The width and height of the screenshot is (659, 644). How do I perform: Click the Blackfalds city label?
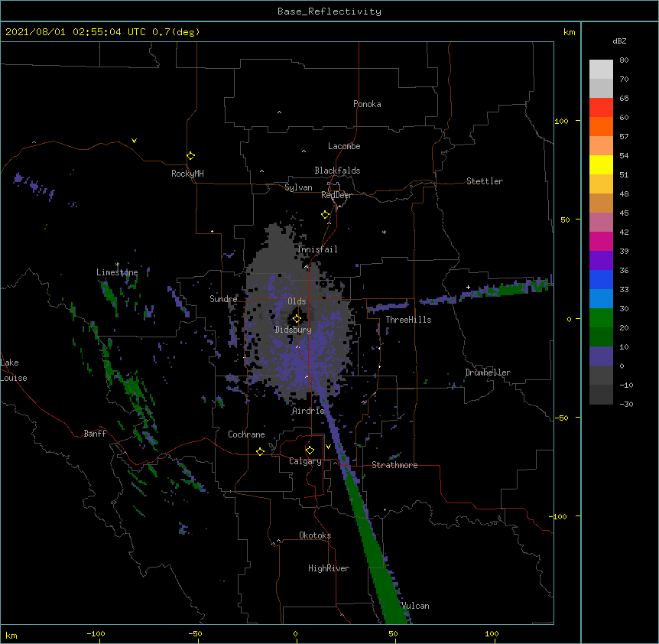tap(337, 171)
